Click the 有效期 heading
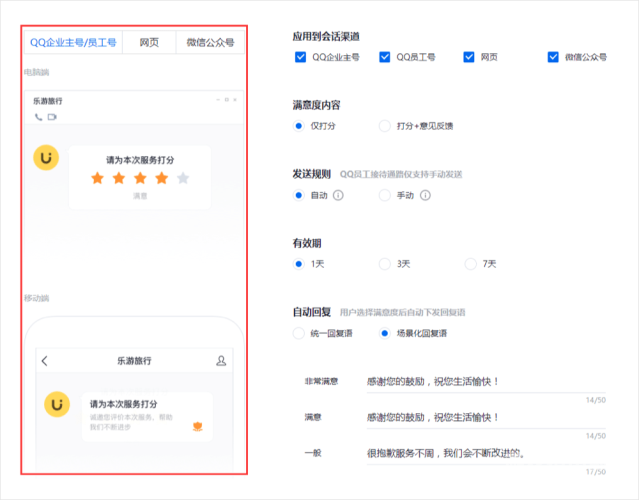 307,243
